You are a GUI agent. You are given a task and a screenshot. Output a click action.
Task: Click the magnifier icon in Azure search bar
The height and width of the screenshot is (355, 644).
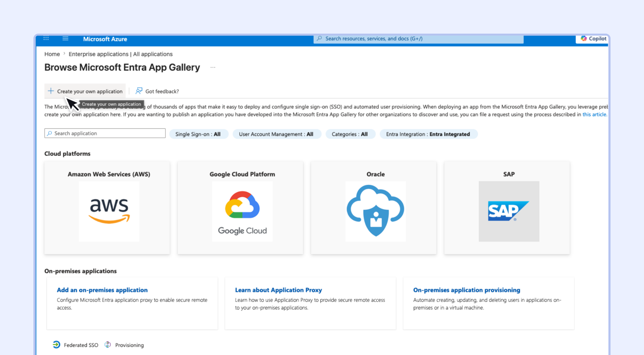tap(319, 38)
